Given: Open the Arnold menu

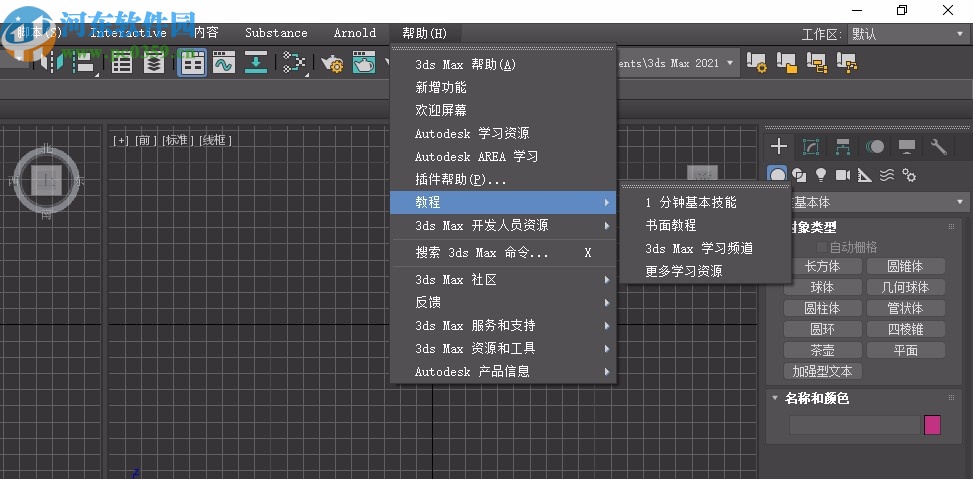Looking at the screenshot, I should [355, 33].
